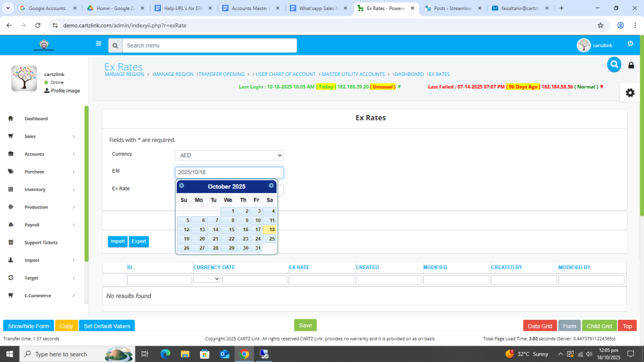Viewport: 644px width, 362px height.
Task: Click the blue search circle icon
Action: tap(614, 64)
